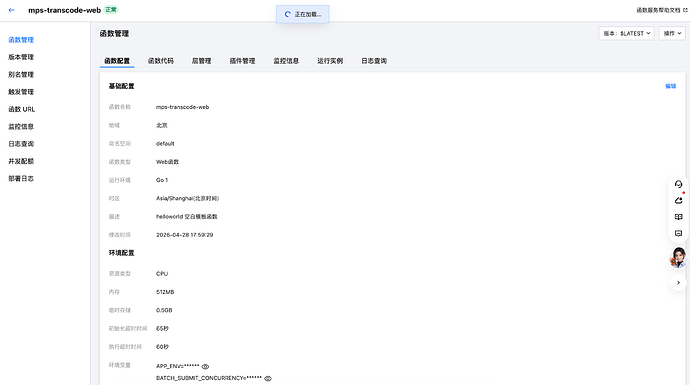
Task: Click the region value 北京
Action: (161, 125)
